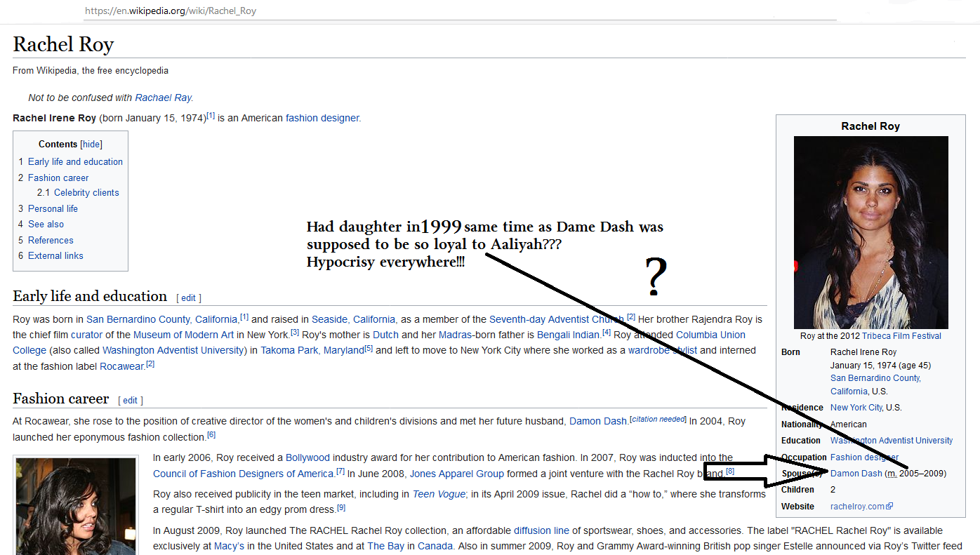This screenshot has width=980, height=555.
Task: Click the citation needed tag
Action: coord(658,419)
